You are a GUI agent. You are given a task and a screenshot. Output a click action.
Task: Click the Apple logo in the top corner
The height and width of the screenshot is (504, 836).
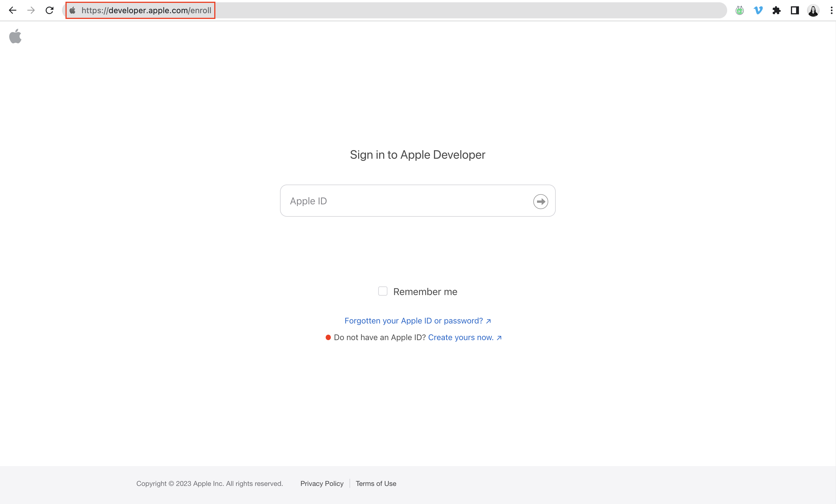[x=15, y=36]
